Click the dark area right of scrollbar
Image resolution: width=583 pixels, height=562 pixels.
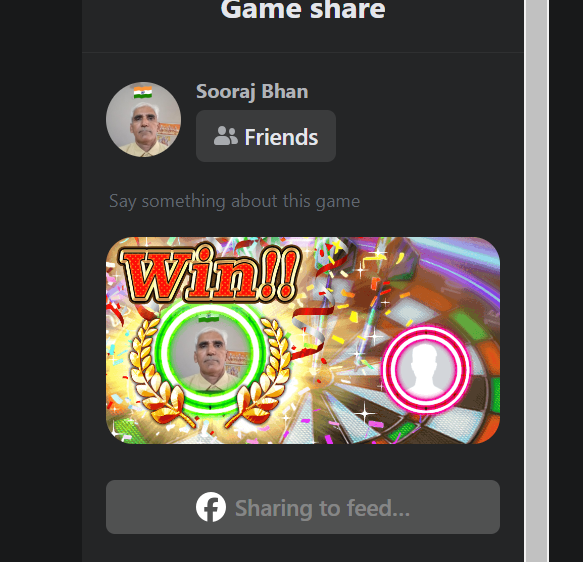pyautogui.click(x=566, y=281)
